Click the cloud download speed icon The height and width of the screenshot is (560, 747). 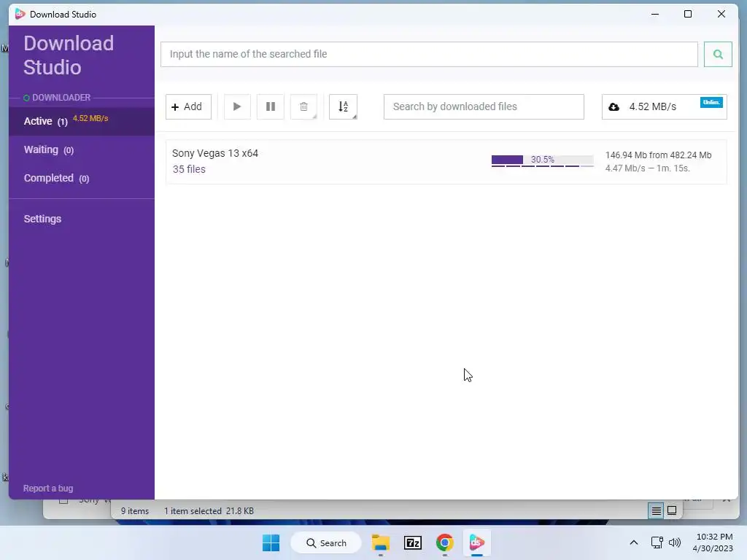pyautogui.click(x=614, y=106)
